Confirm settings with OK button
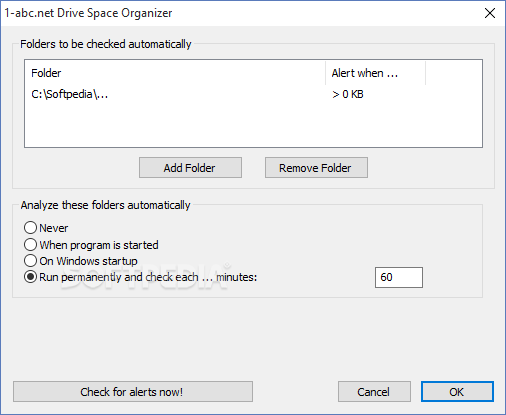The width and height of the screenshot is (506, 415). click(457, 392)
